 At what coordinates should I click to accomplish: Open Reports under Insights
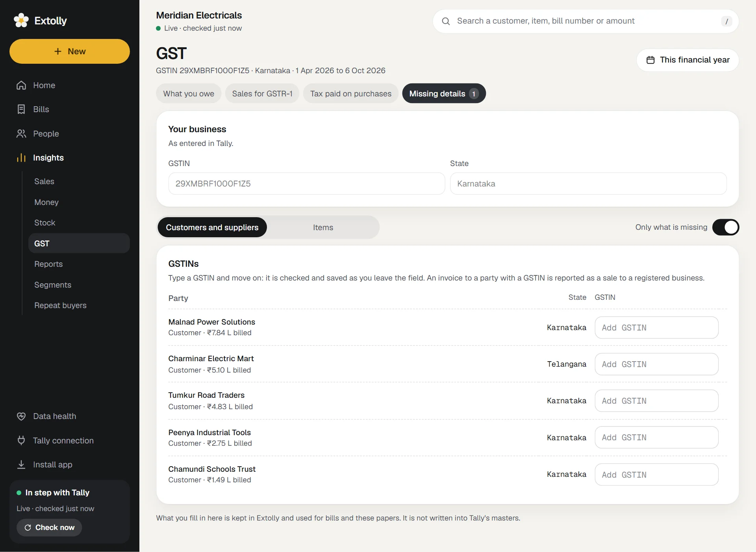[79, 264]
